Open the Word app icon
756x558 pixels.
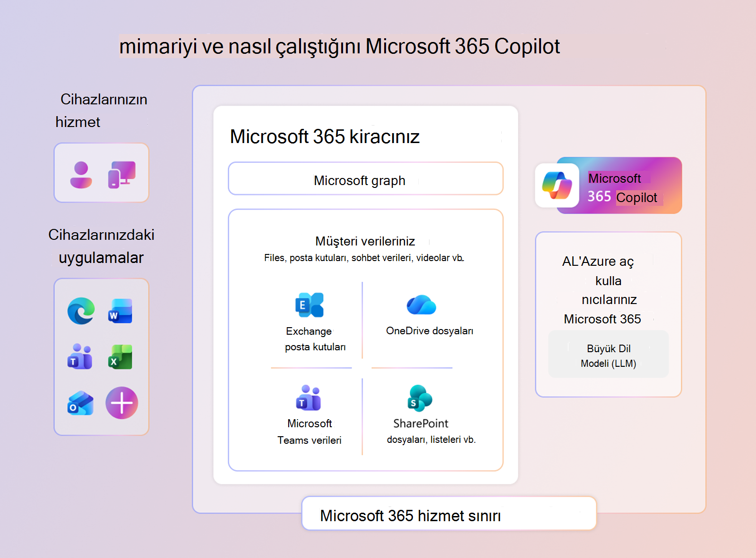[120, 311]
